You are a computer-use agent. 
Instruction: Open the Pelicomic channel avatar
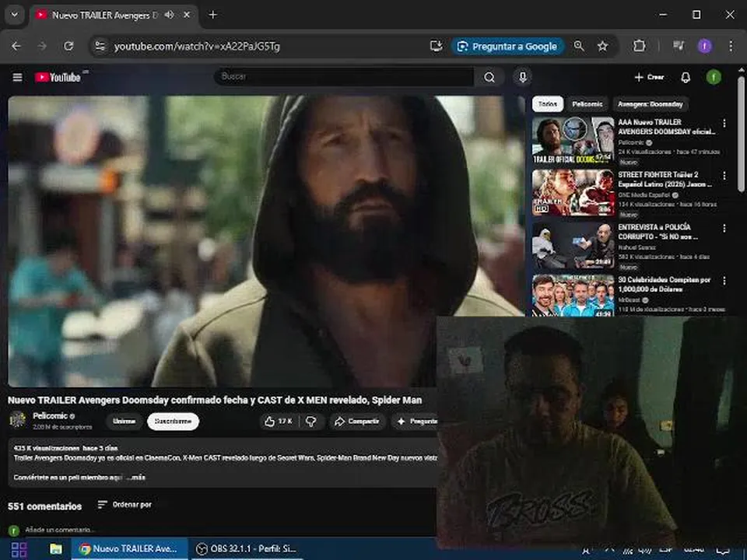18,421
